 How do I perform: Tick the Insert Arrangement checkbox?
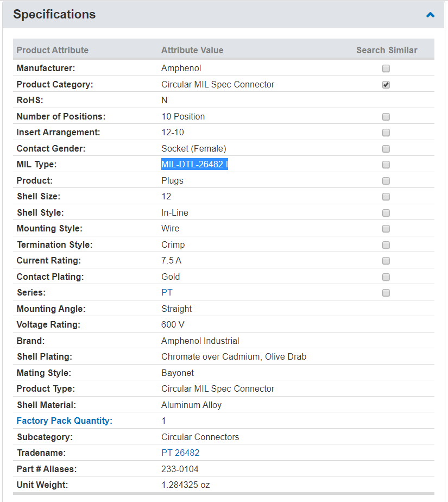386,133
